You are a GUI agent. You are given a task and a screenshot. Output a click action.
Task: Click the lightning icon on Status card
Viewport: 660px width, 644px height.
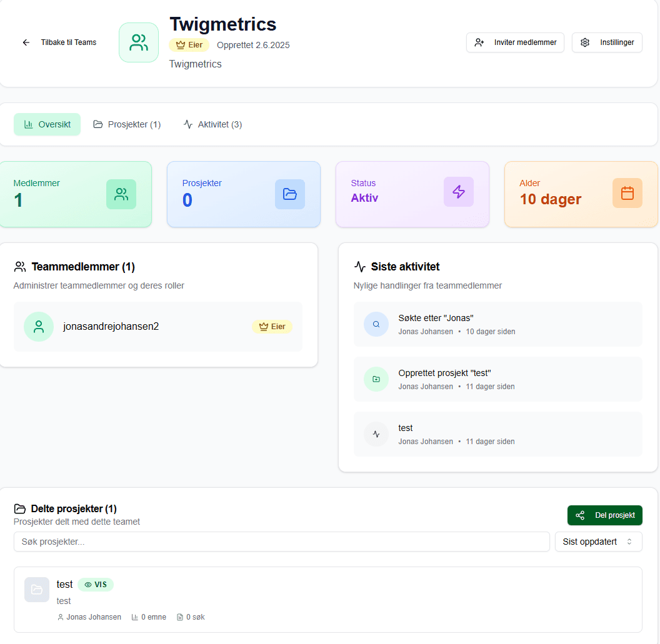459,192
